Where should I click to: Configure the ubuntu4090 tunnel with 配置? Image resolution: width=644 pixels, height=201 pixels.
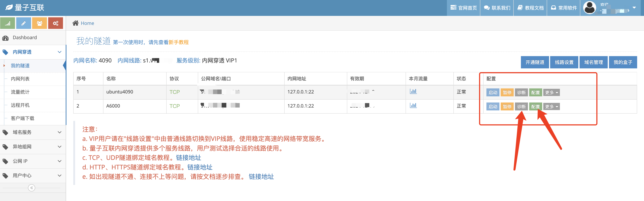pyautogui.click(x=536, y=92)
